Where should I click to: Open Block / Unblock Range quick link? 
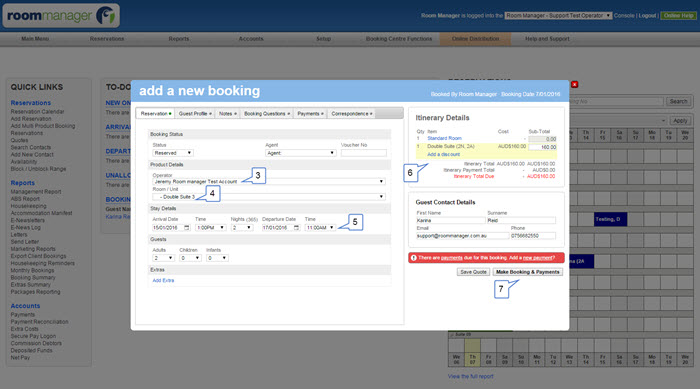[x=38, y=169]
